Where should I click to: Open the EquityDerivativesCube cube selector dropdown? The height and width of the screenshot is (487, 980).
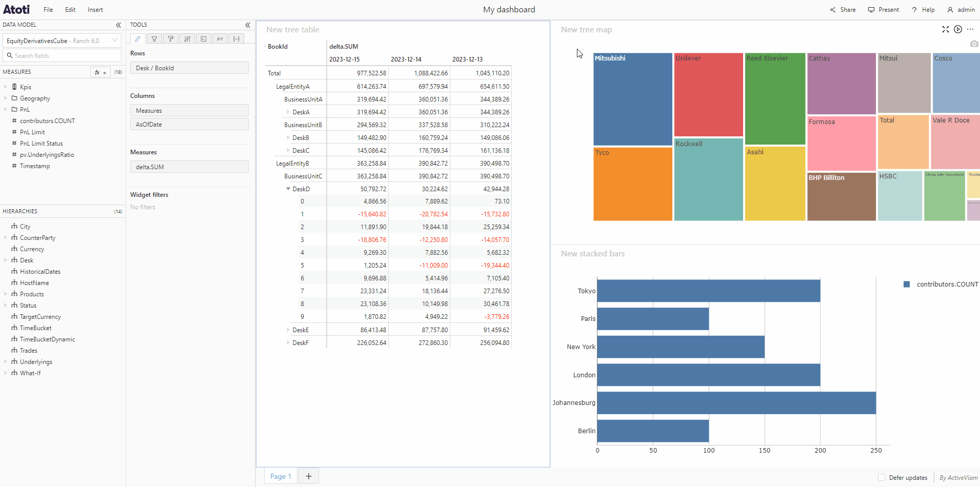tap(62, 40)
